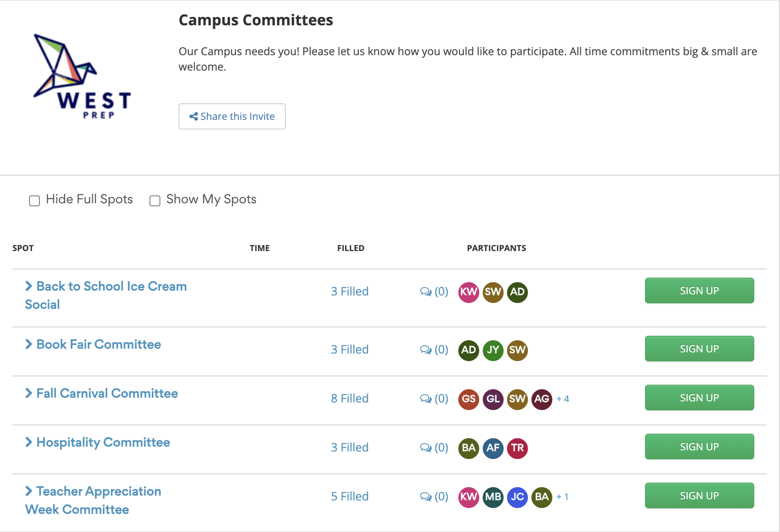The height and width of the screenshot is (532, 780).
Task: Click BA avatar in Hospitality row
Action: [x=468, y=448]
